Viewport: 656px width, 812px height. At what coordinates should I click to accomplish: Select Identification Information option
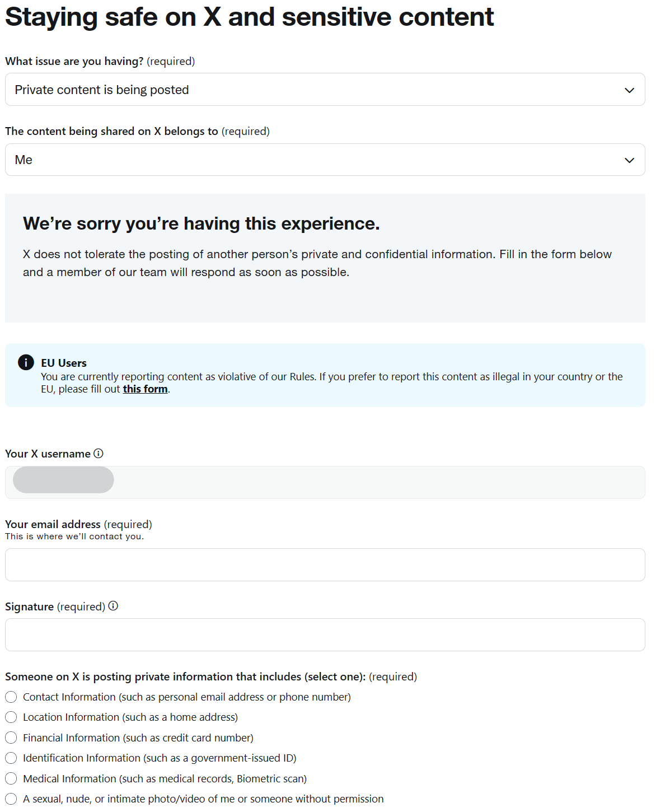[11, 758]
